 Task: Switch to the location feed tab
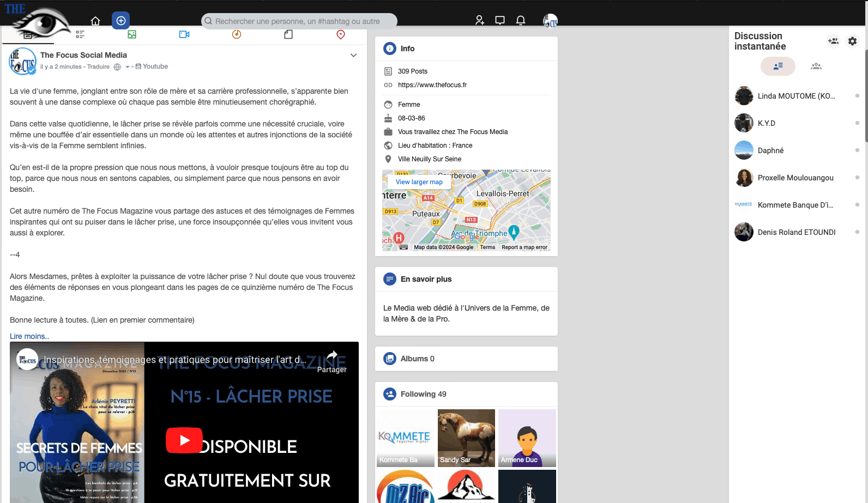click(341, 34)
